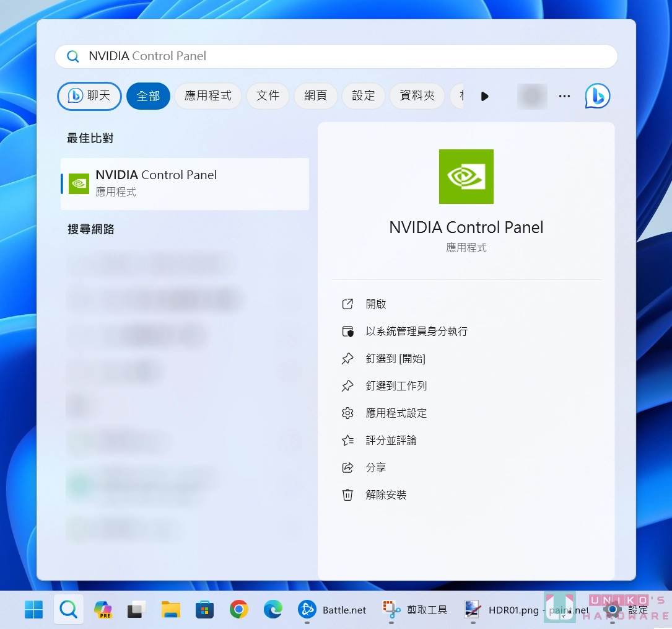This screenshot has width=672, height=629.
Task: Select the 設定 filter tab
Action: [364, 95]
